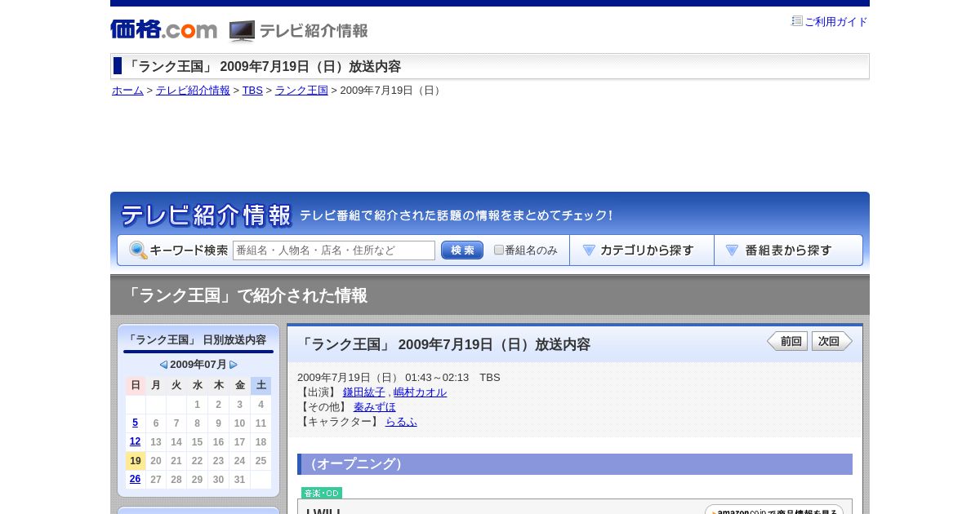Open テレビ紹介情報 breadcrumb link
Image resolution: width=980 pixels, height=514 pixels.
(193, 91)
